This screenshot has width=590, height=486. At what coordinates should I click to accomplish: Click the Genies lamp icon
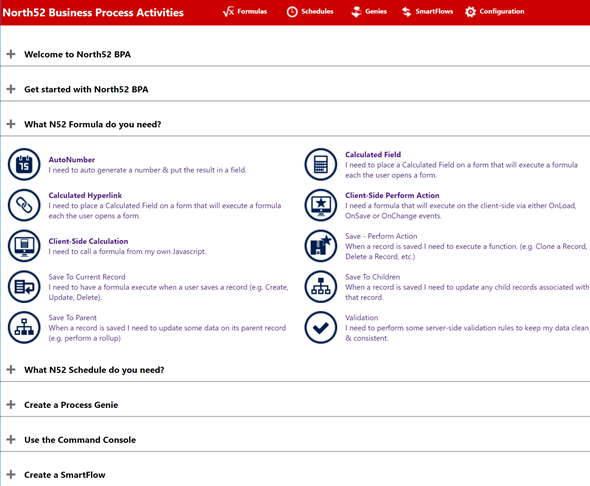coord(356,12)
